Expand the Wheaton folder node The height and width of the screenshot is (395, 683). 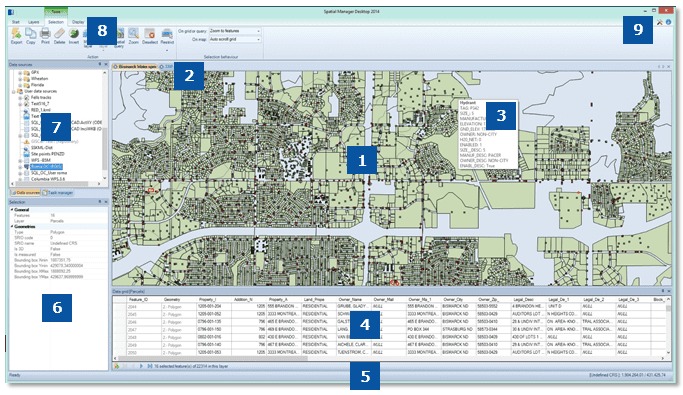(x=20, y=79)
